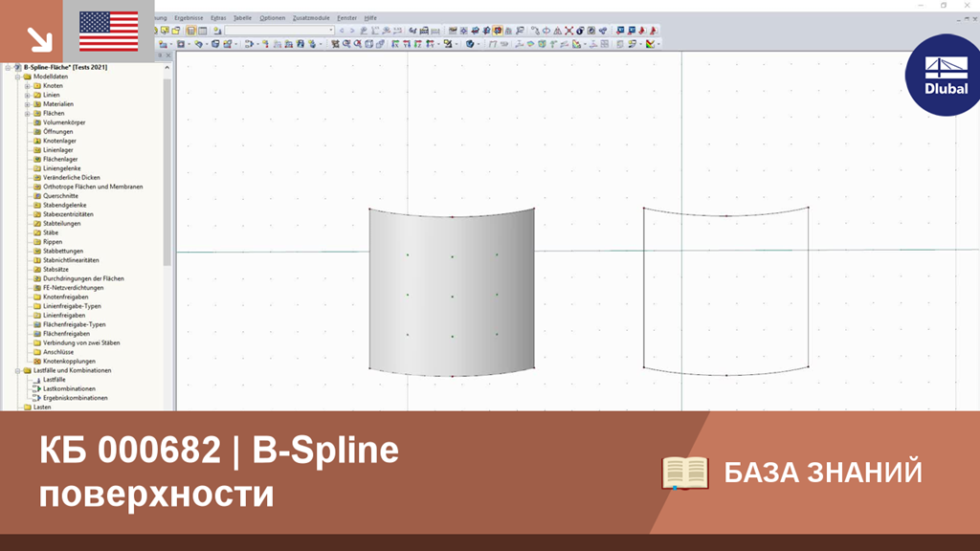Image resolution: width=980 pixels, height=551 pixels.
Task: Select the Lastkombinationen tree entry
Action: (x=69, y=388)
